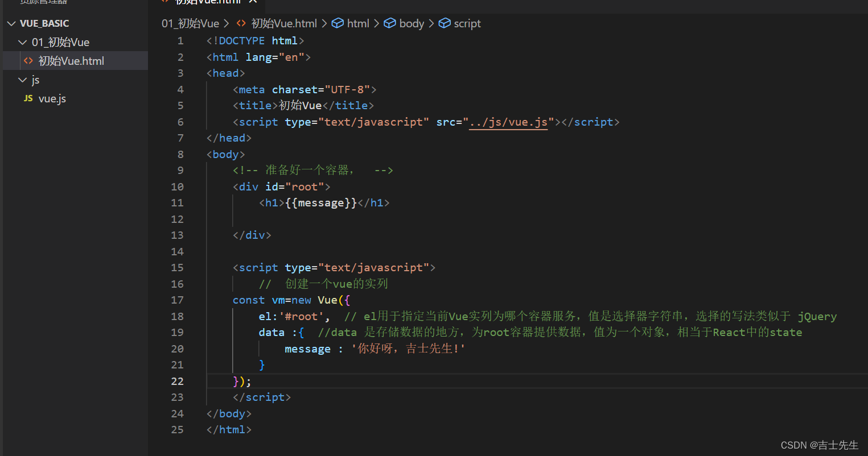Click the React中的state comment text
The height and width of the screenshot is (456, 868).
point(758,332)
